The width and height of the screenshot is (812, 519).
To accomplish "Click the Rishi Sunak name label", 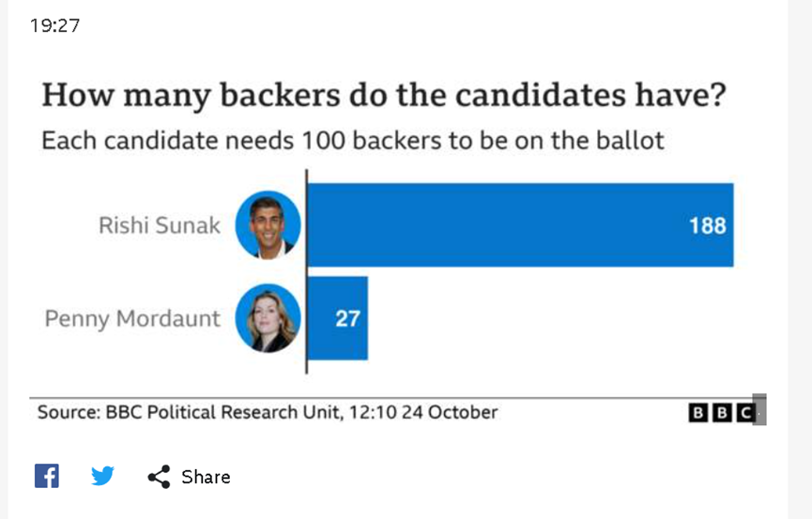I will coord(160,225).
